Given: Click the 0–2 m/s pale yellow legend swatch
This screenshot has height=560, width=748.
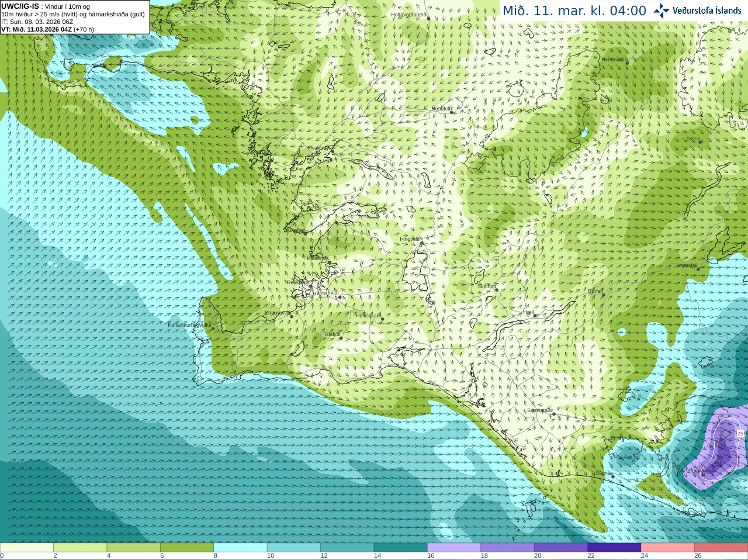Looking at the screenshot, I should (x=27, y=548).
